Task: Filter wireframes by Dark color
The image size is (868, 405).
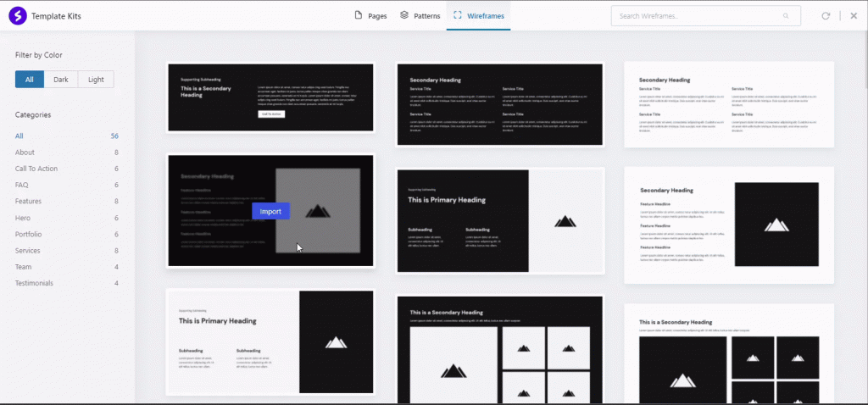Action: point(61,80)
